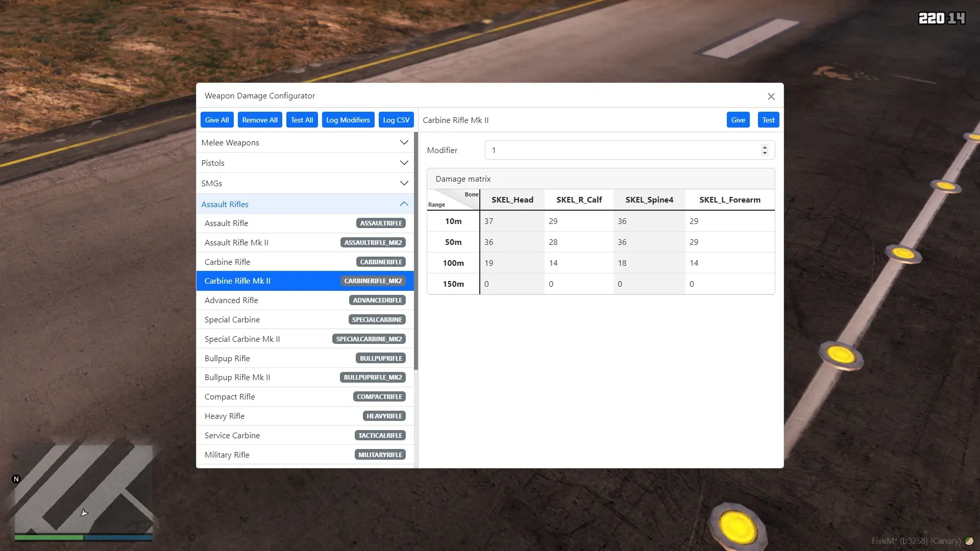
Task: Click the Test All button
Action: coord(302,120)
